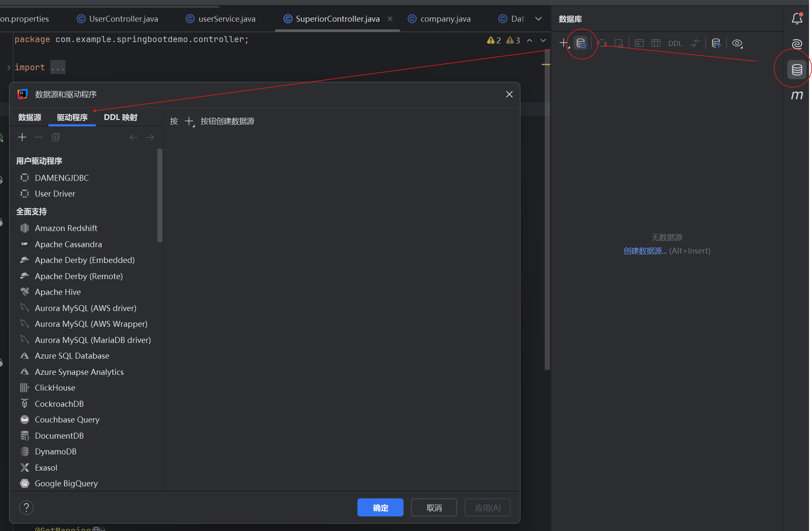Click the add data source plus icon in database panel
The image size is (812, 531).
564,43
